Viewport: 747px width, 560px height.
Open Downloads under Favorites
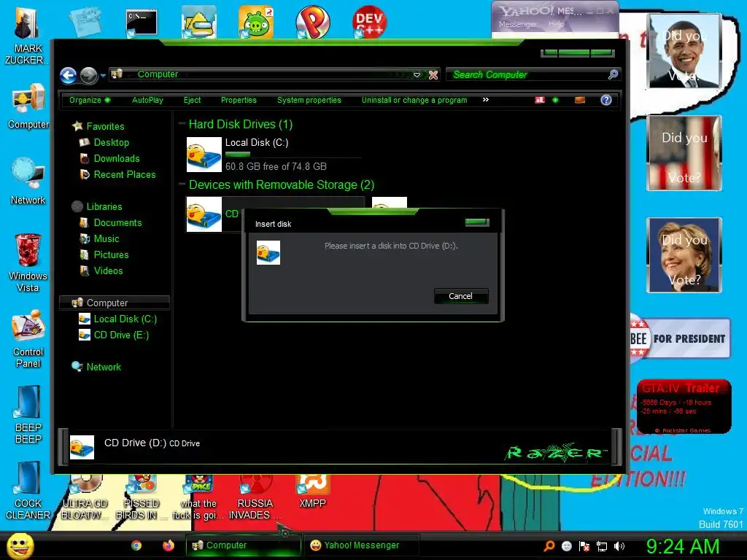click(117, 158)
